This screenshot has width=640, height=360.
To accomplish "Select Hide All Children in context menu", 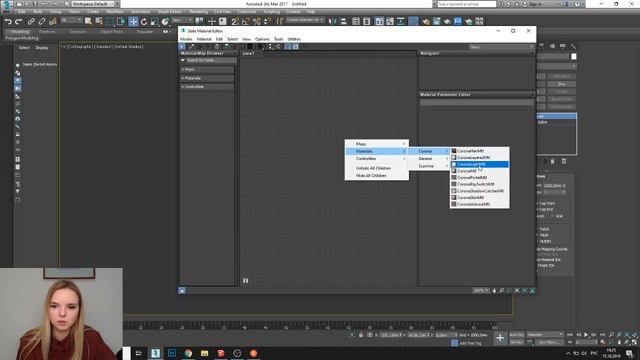I will click(376, 176).
